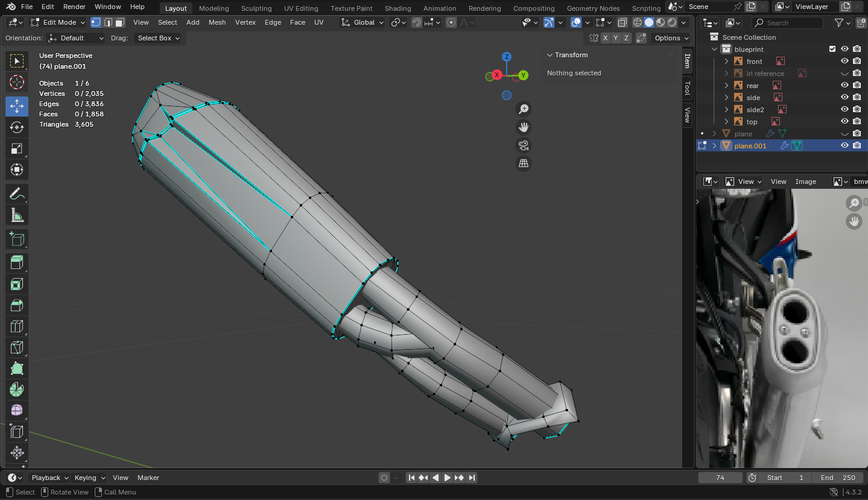Pick the Smooth tool
Viewport: 868px width, 500px height.
[17, 411]
